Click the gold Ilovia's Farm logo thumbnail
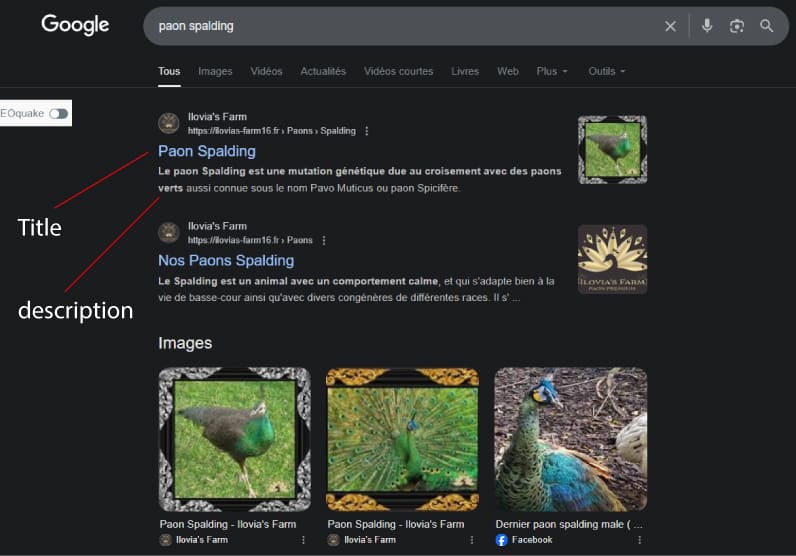This screenshot has width=796, height=556. [x=612, y=259]
